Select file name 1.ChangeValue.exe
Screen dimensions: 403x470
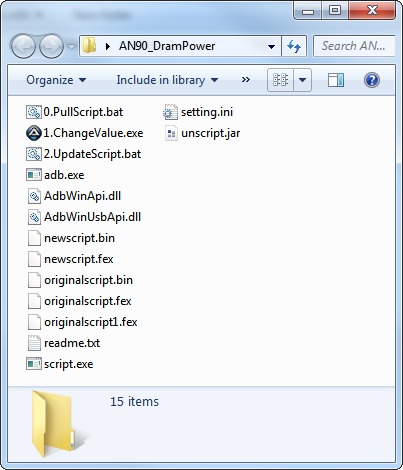click(x=93, y=133)
